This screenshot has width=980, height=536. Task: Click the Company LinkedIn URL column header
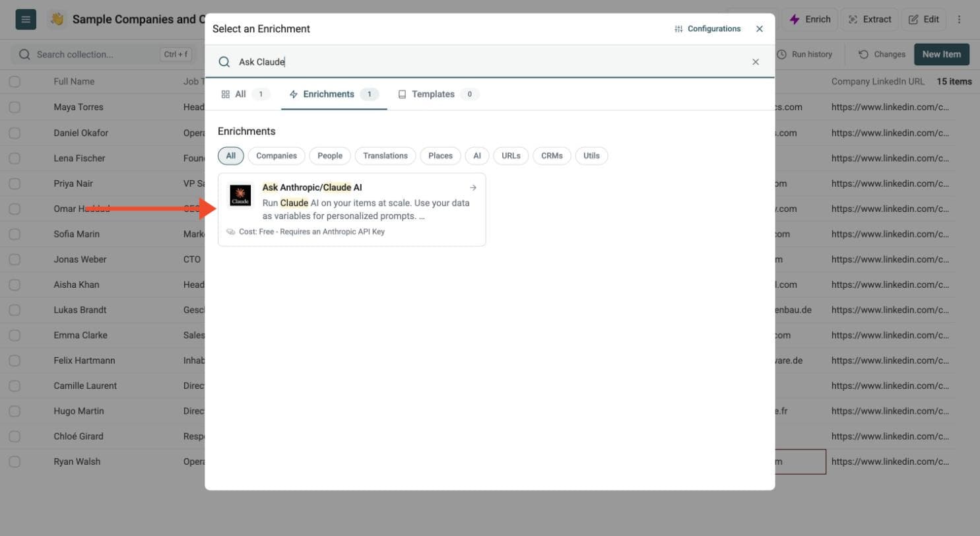coord(878,81)
